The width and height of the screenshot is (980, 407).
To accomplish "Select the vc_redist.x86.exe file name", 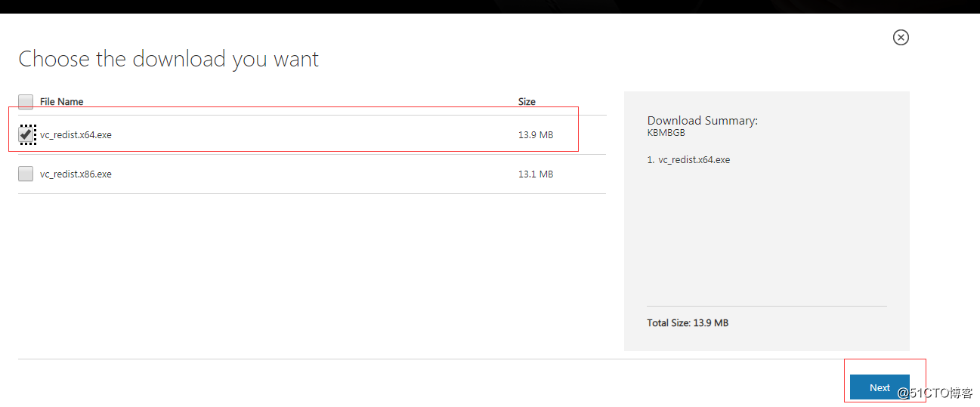I will pyautogui.click(x=76, y=174).
